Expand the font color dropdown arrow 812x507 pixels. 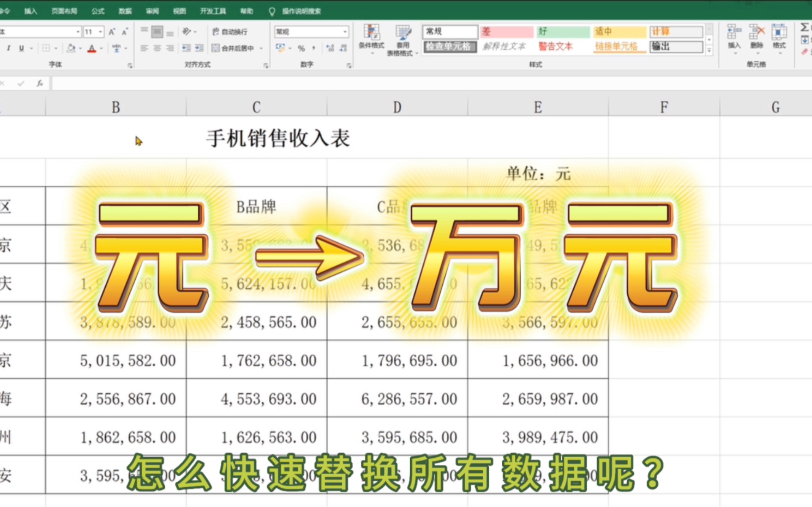point(102,48)
